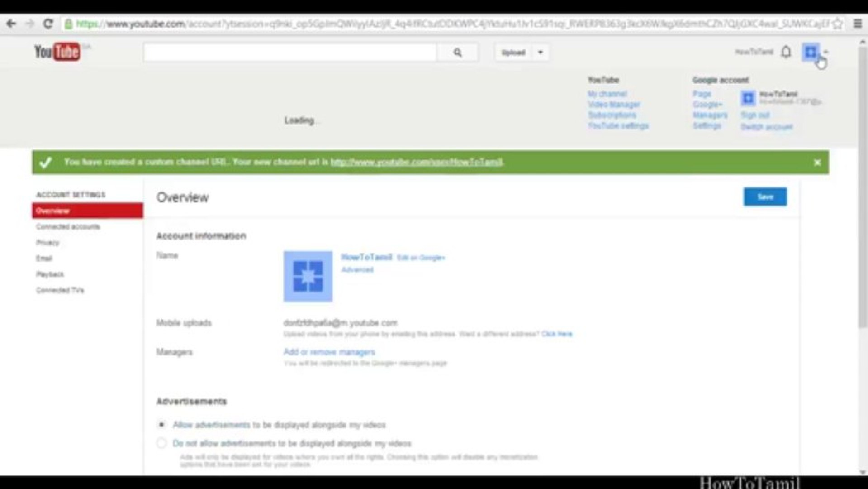
Task: Dismiss the green success banner
Action: 817,162
